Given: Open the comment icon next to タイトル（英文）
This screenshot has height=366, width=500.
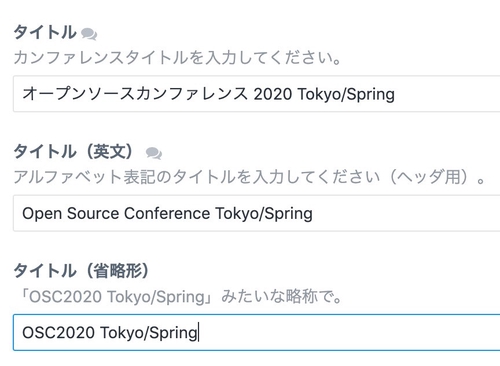Looking at the screenshot, I should [x=154, y=153].
